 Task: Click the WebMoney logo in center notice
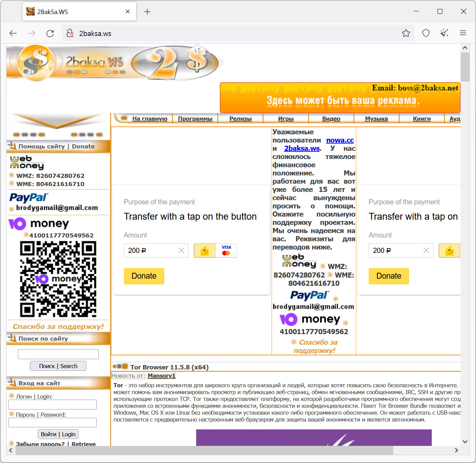pyautogui.click(x=299, y=261)
